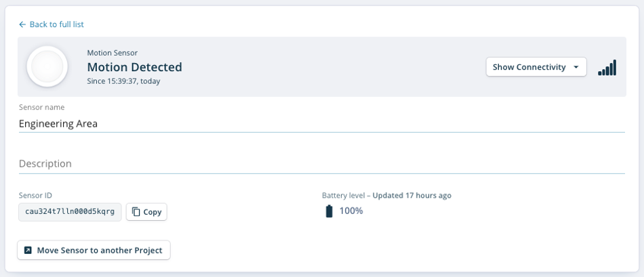Screen dimensions: 644x277
Task: Click the Motion Detected status heading
Action: point(134,67)
